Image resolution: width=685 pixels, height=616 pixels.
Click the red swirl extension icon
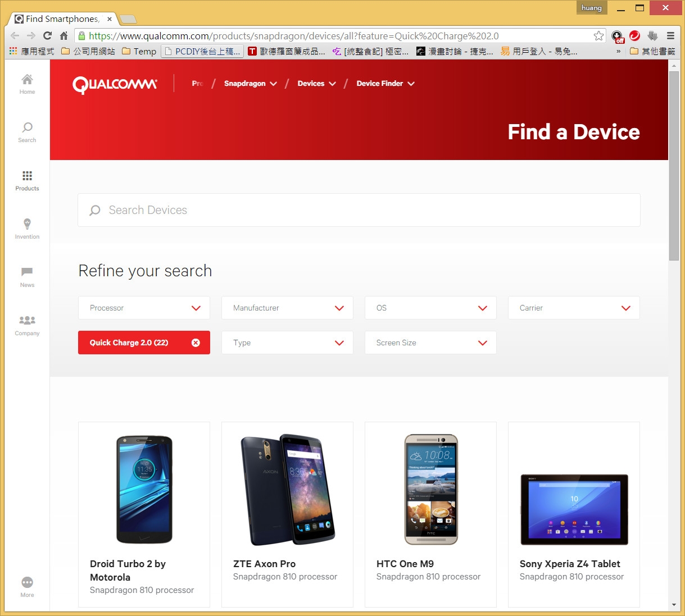click(x=635, y=36)
